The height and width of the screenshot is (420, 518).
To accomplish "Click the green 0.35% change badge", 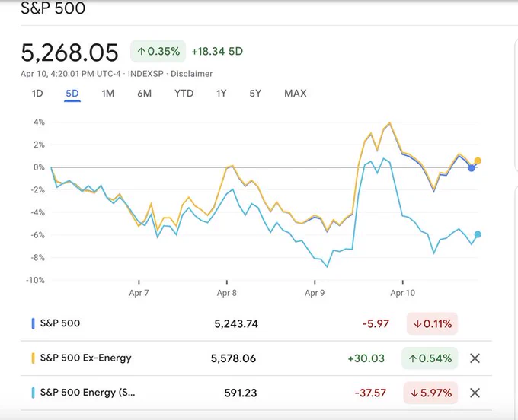I will pyautogui.click(x=158, y=52).
